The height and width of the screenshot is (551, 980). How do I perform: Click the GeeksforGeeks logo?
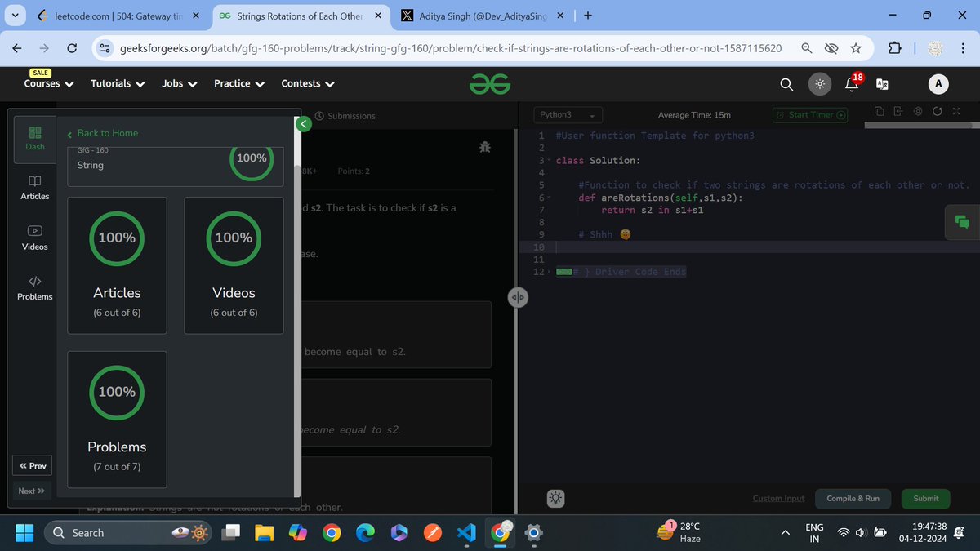(x=490, y=83)
